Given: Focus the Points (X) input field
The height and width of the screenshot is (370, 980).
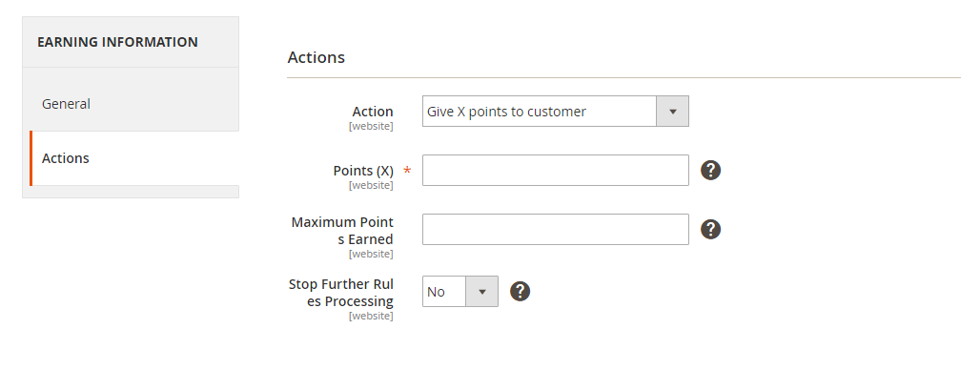Looking at the screenshot, I should point(556,170).
